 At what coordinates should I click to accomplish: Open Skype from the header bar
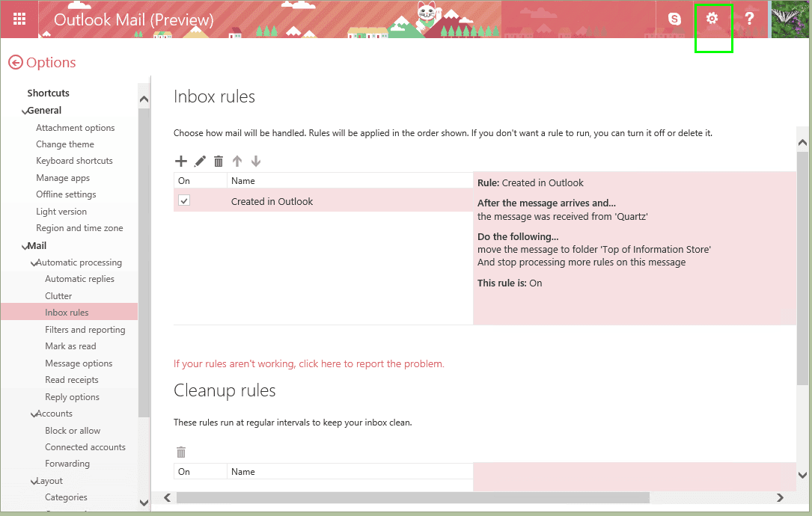click(674, 19)
